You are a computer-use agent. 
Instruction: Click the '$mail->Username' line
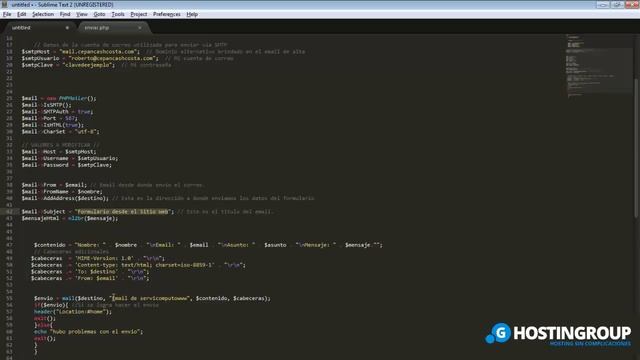[70, 158]
